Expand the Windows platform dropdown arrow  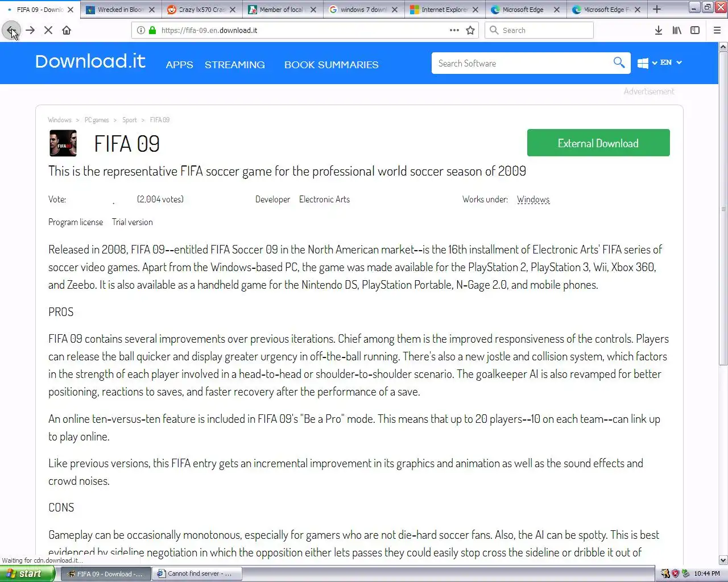pyautogui.click(x=655, y=63)
